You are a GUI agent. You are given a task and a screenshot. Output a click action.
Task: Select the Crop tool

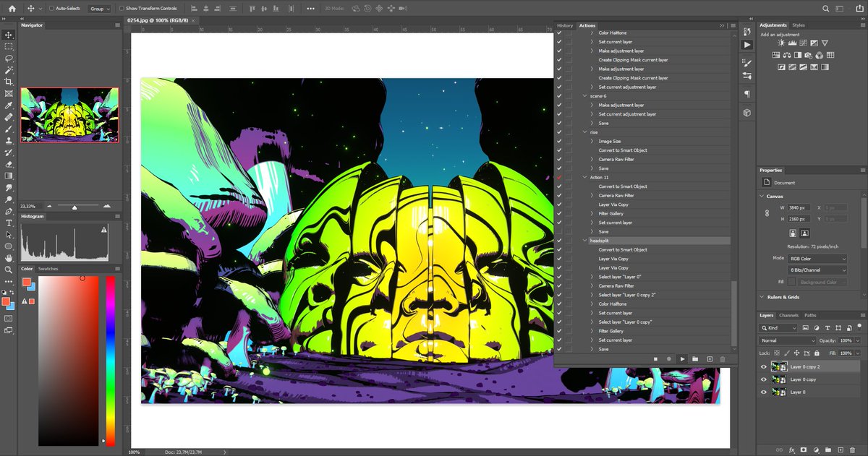[9, 82]
